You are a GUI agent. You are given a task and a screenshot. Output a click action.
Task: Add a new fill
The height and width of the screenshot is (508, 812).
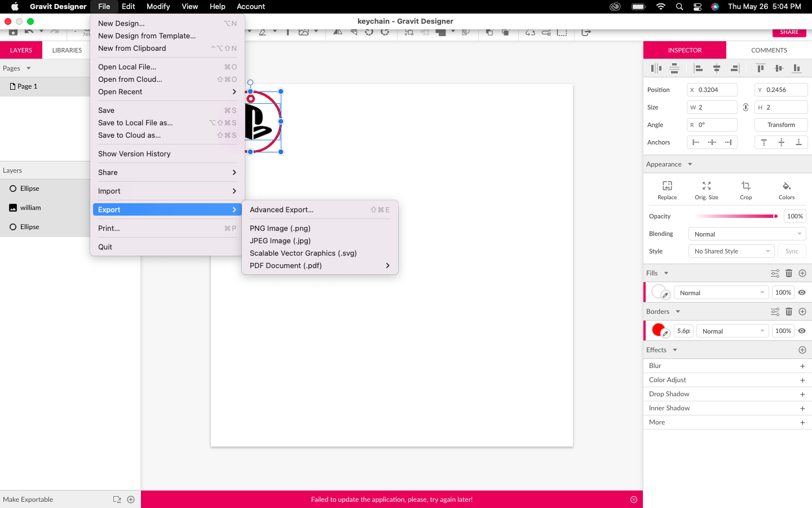tap(802, 273)
